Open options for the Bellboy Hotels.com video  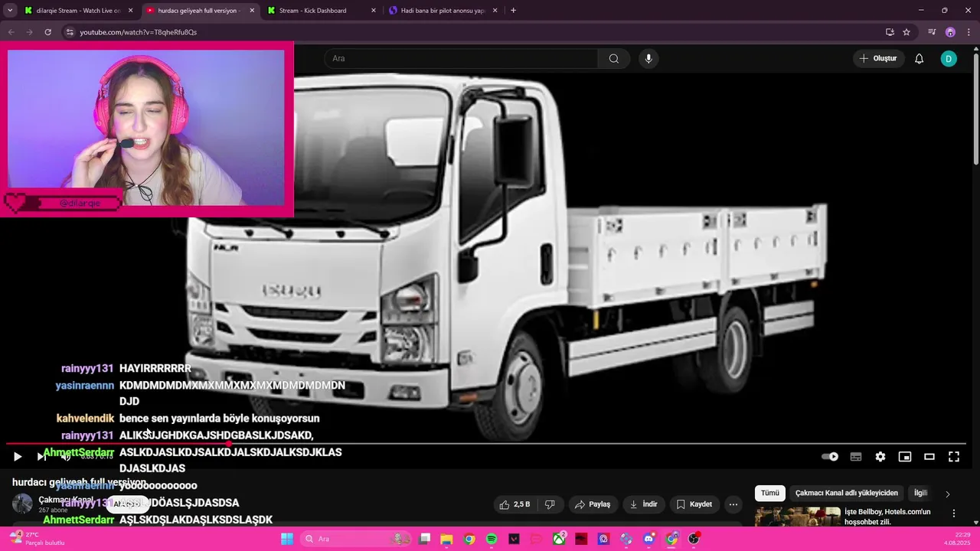(x=954, y=513)
